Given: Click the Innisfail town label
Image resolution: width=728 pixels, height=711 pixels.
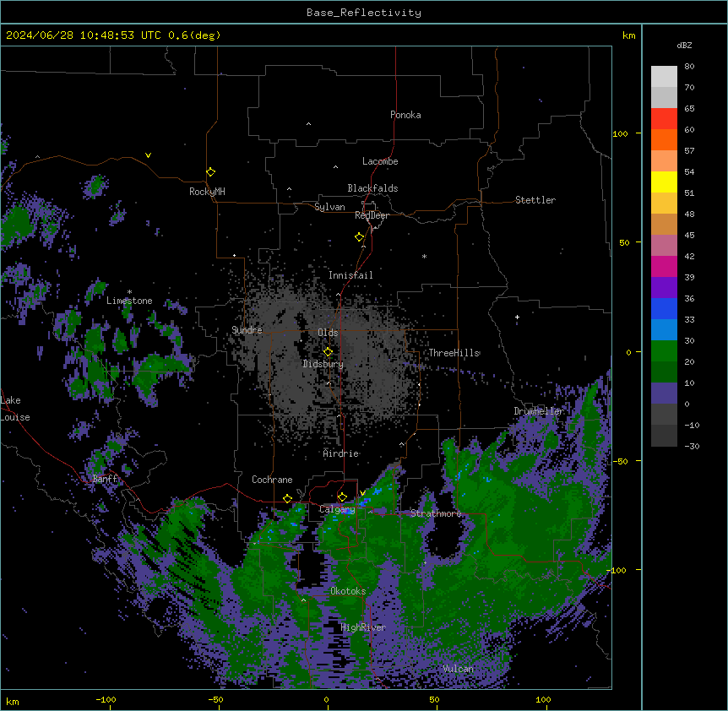Looking at the screenshot, I should [x=350, y=275].
